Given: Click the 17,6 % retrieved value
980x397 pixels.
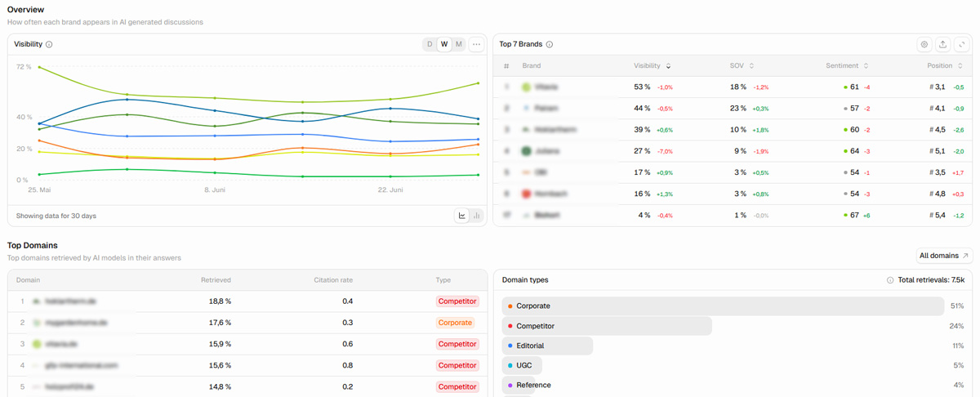Looking at the screenshot, I should (x=220, y=323).
